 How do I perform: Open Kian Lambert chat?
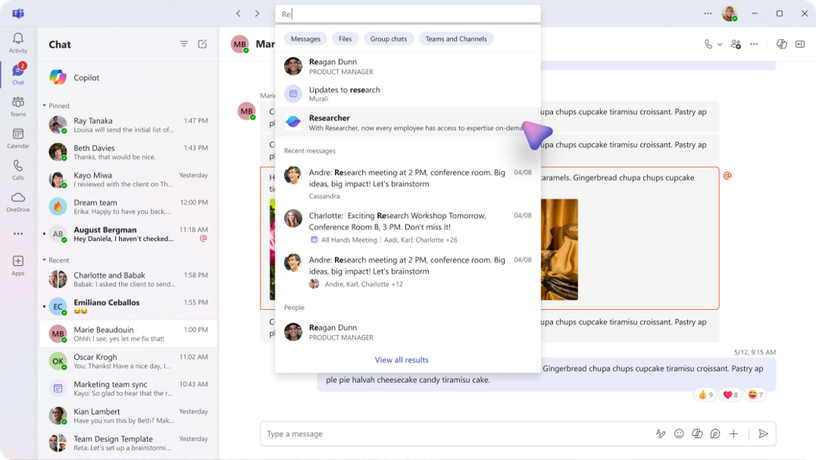(128, 415)
